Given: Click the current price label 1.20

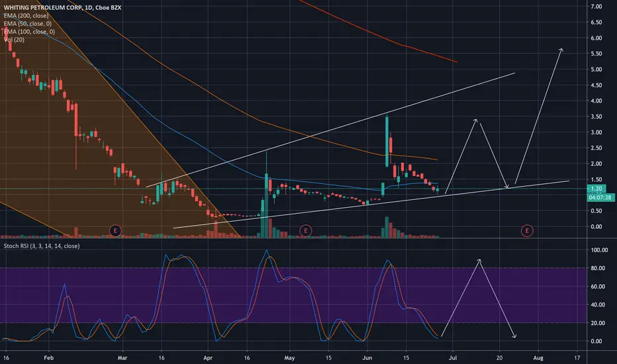Looking at the screenshot, I should pyautogui.click(x=596, y=189).
